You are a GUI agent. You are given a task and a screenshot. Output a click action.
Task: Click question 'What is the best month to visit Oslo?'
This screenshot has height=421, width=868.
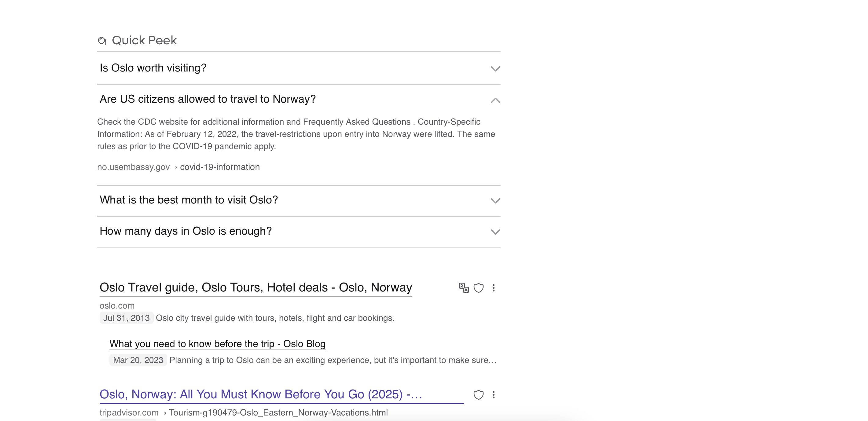pyautogui.click(x=189, y=200)
